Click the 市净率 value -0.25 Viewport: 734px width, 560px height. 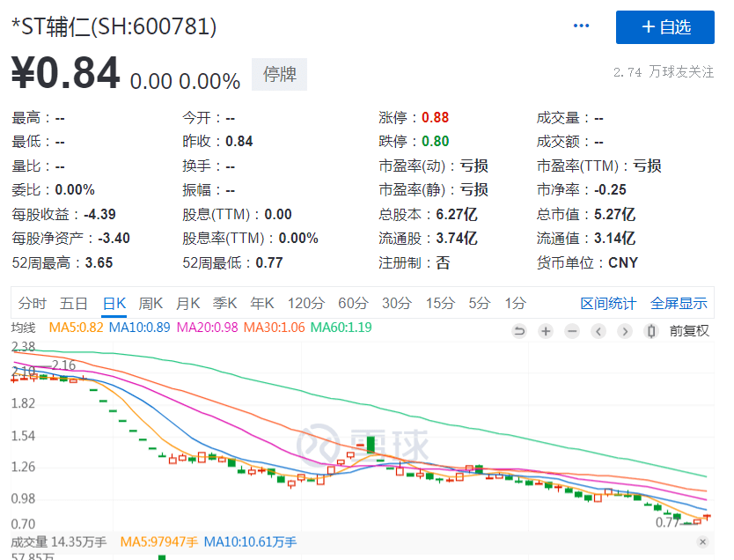click(x=610, y=189)
